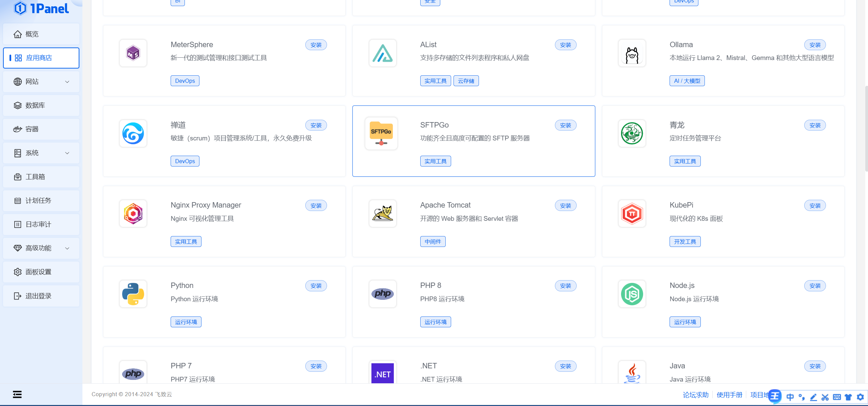The width and height of the screenshot is (868, 406).
Task: Open the input method keyboard icon
Action: click(837, 397)
